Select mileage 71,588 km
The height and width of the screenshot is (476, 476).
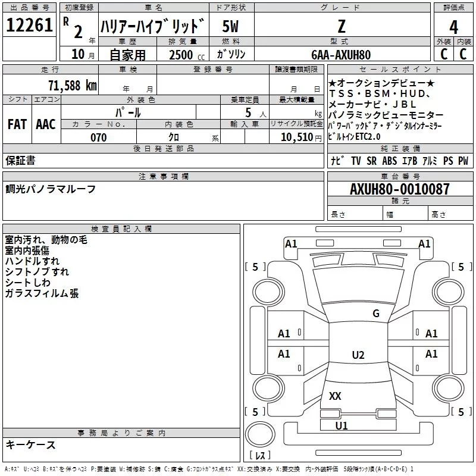click(x=73, y=85)
